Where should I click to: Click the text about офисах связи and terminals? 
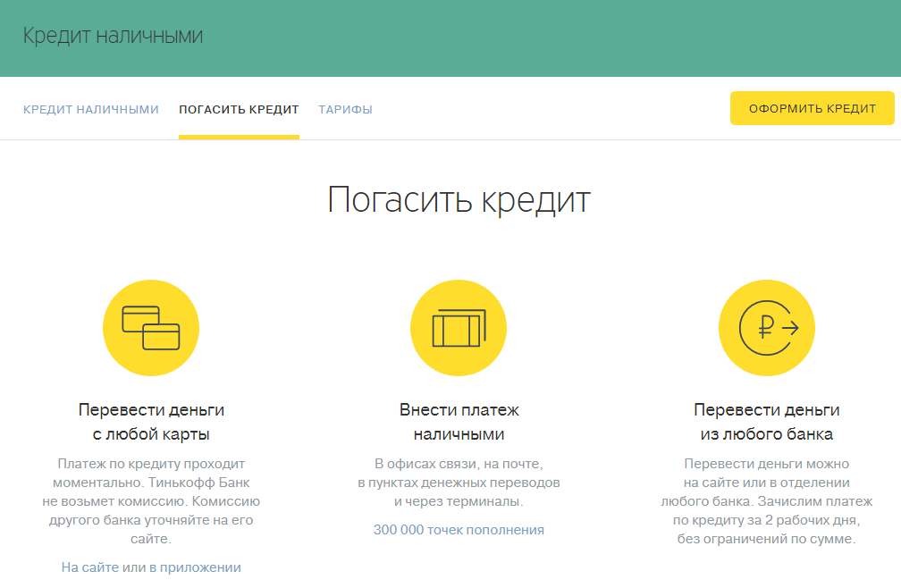coord(459,483)
